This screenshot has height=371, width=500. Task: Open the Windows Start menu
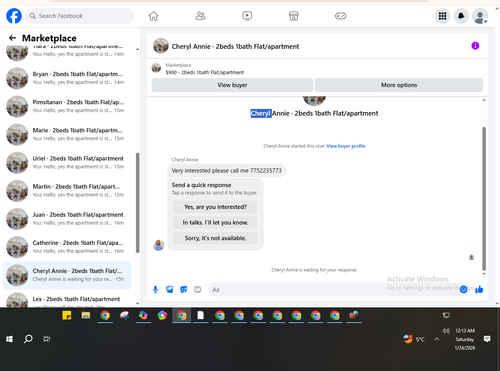pyautogui.click(x=9, y=339)
